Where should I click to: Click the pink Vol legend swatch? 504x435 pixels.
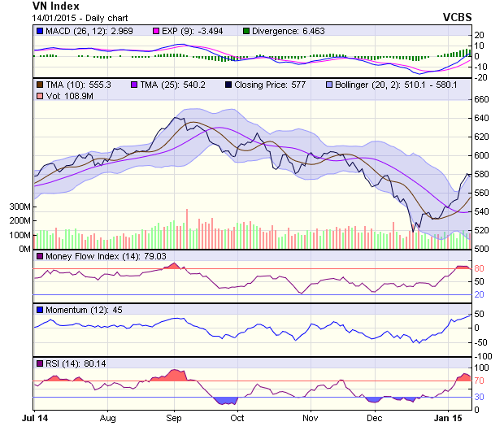click(39, 96)
